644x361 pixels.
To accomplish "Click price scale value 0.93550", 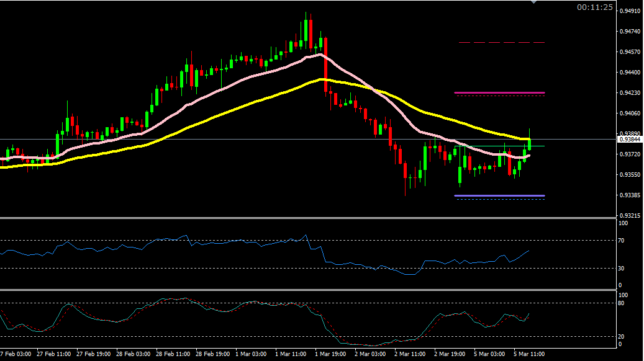I will [630, 174].
